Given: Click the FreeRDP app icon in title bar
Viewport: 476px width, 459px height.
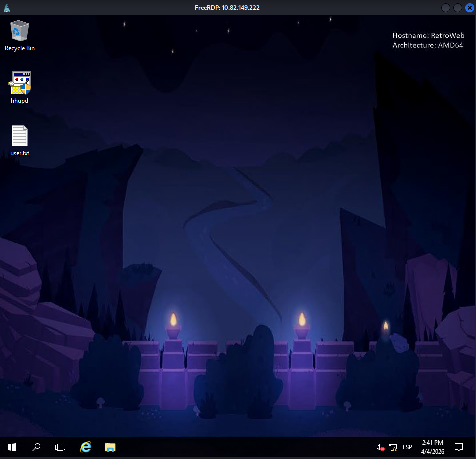Looking at the screenshot, I should [6, 8].
